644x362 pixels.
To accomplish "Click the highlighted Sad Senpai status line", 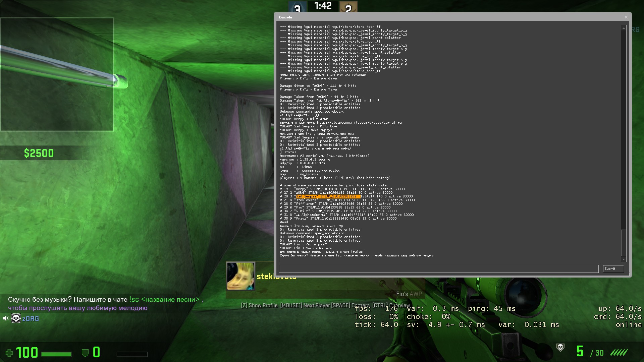I will [328, 196].
